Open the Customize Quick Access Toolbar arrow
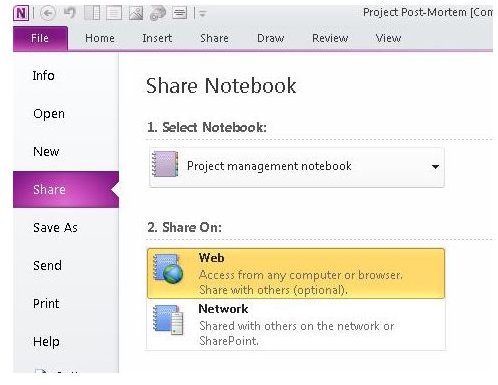This screenshot has height=385, width=498. click(x=202, y=13)
